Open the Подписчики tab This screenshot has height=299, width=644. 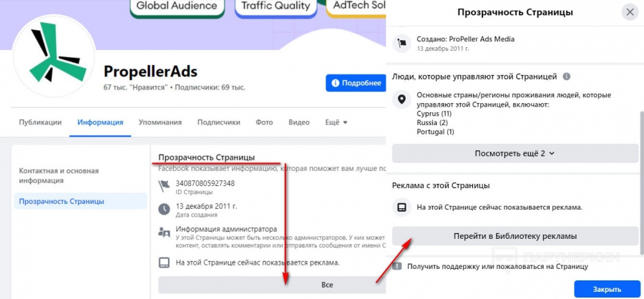[218, 122]
